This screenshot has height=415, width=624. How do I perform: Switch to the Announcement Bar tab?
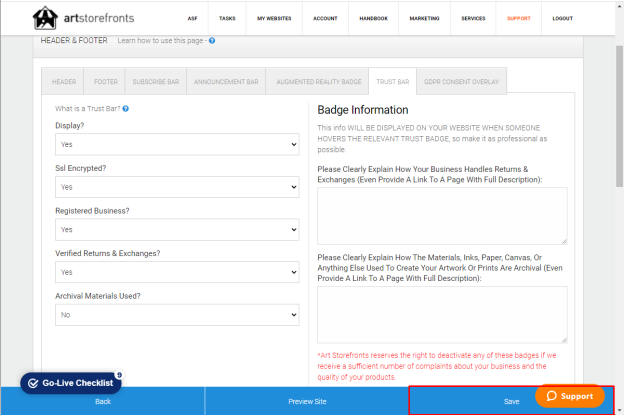[x=226, y=82]
